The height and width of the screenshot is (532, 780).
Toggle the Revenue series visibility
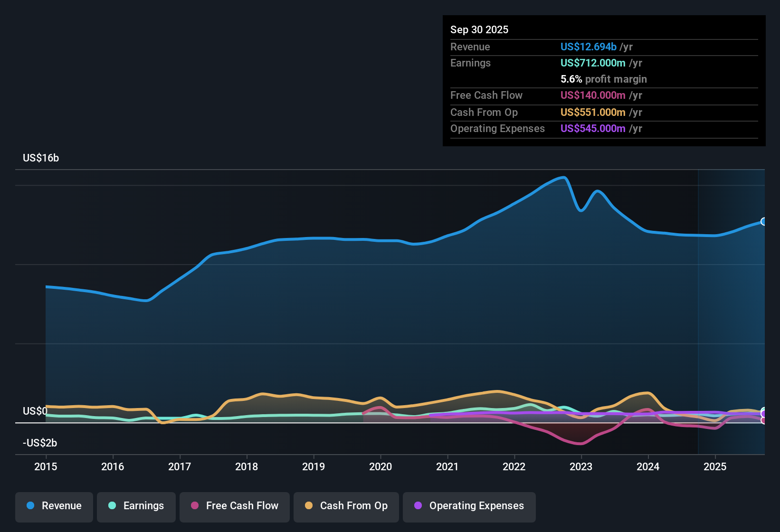tap(54, 507)
